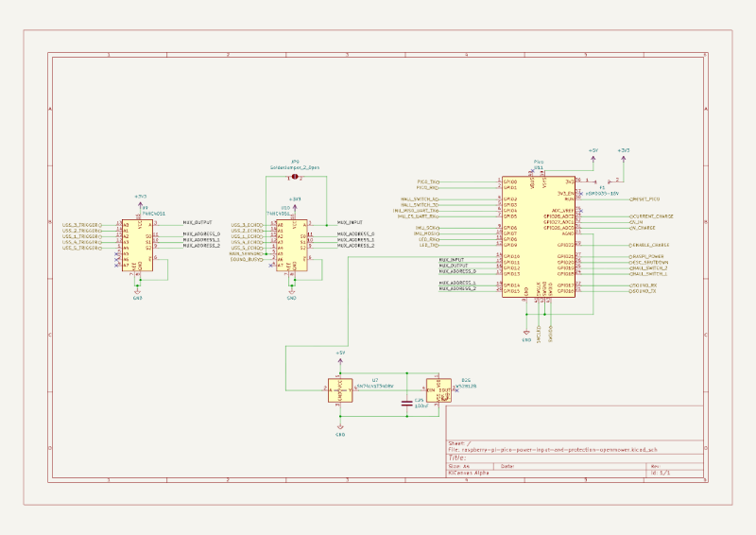The height and width of the screenshot is (535, 756).
Task: Select the Raspberry Pi Pico component
Action: [538, 236]
